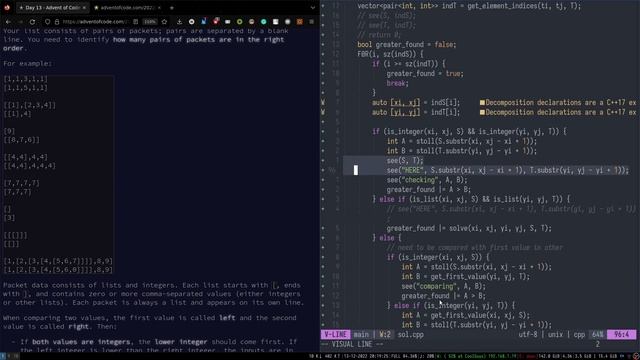The width and height of the screenshot is (640, 360).
Task: Click the 96:4 cursor position indicator
Action: (x=621, y=335)
